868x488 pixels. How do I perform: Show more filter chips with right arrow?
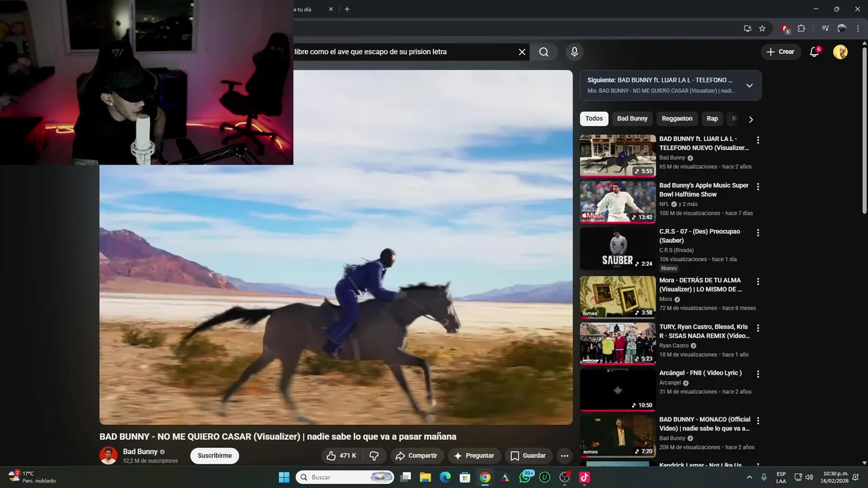(x=751, y=119)
